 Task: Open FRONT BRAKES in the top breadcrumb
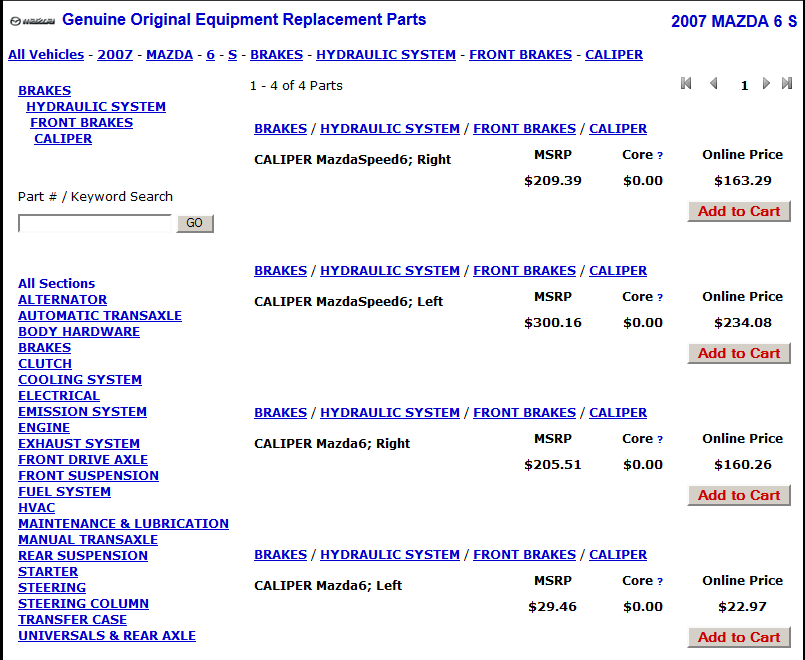click(521, 54)
